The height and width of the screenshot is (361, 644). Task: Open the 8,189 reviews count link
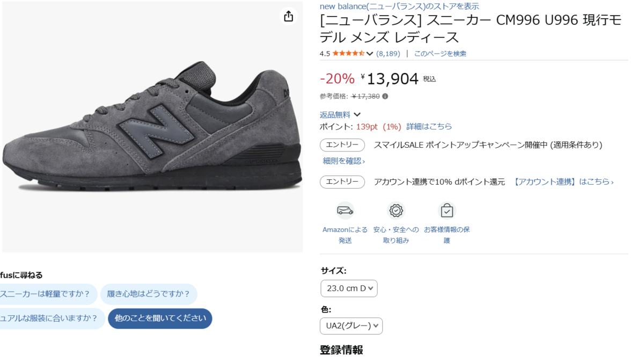(388, 54)
